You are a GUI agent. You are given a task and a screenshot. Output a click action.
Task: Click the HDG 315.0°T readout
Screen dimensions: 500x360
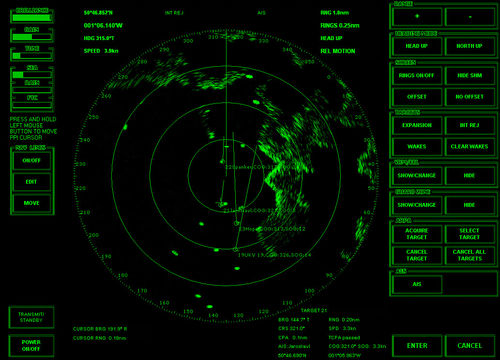click(99, 38)
